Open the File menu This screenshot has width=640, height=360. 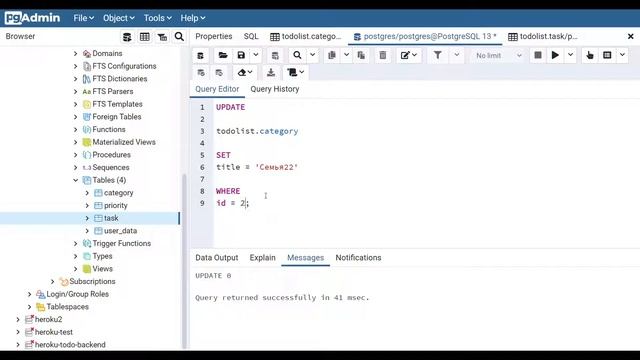[84, 18]
